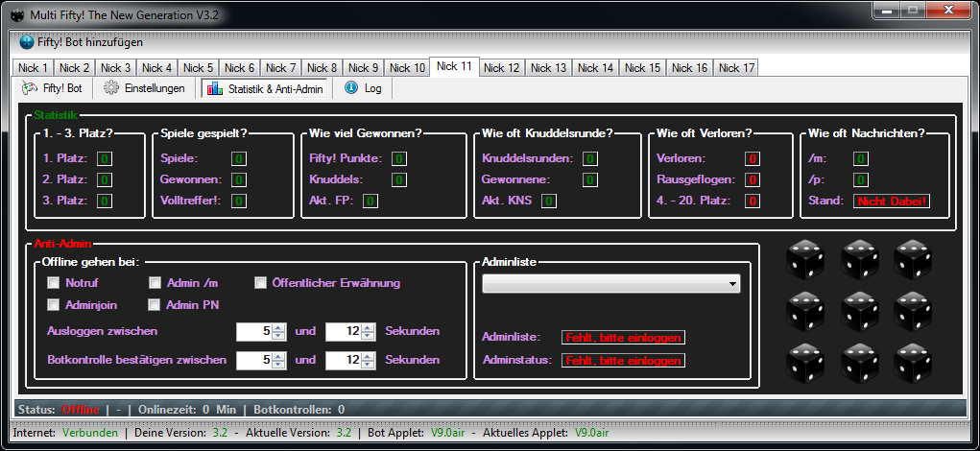Enable the Admin /m checkbox
This screenshot has height=451, width=980.
pos(155,283)
